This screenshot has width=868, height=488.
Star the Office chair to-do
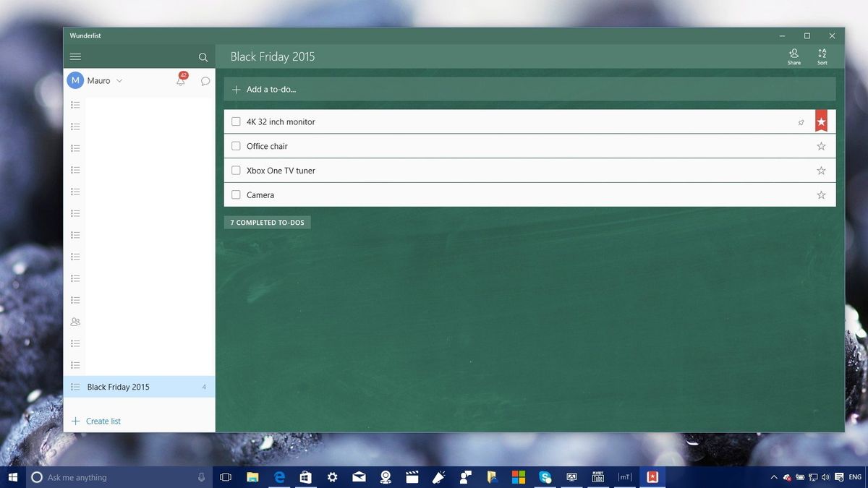pyautogui.click(x=821, y=146)
